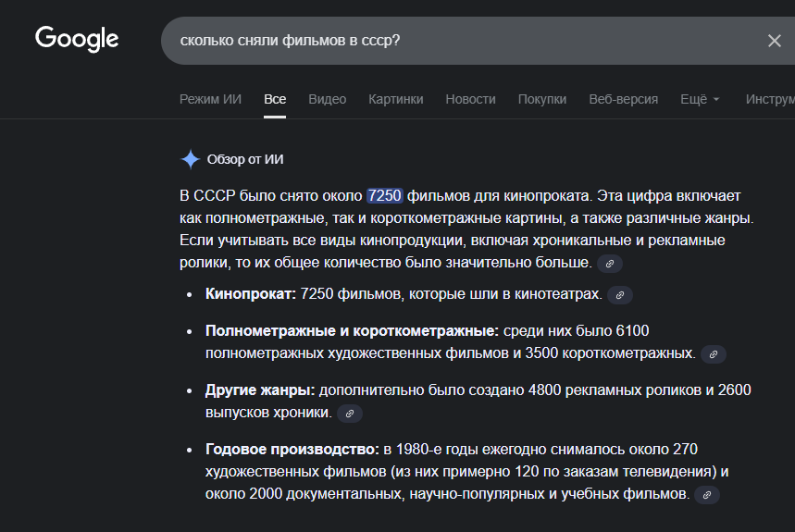Go to Покупки tab

pos(542,99)
